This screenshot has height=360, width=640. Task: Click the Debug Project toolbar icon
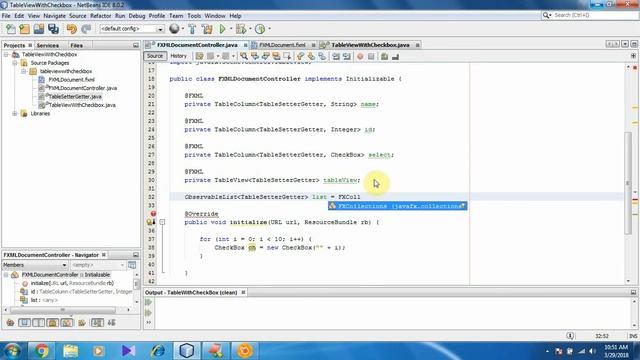click(x=241, y=29)
